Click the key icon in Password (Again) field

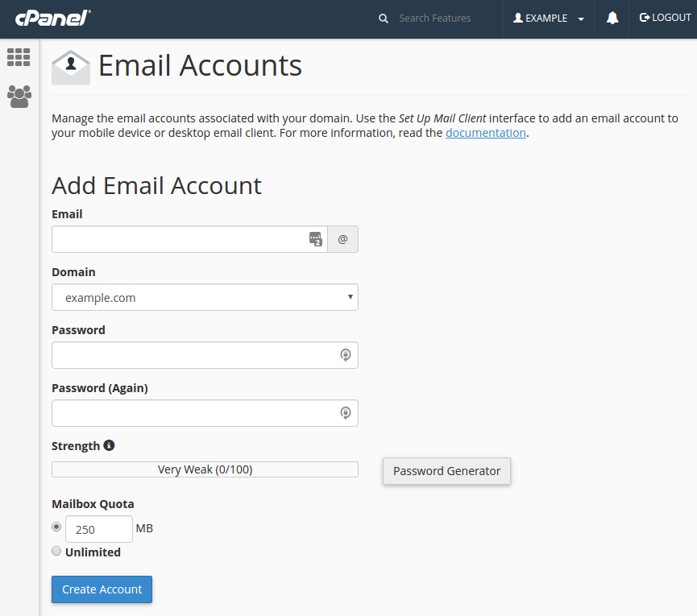click(x=345, y=413)
